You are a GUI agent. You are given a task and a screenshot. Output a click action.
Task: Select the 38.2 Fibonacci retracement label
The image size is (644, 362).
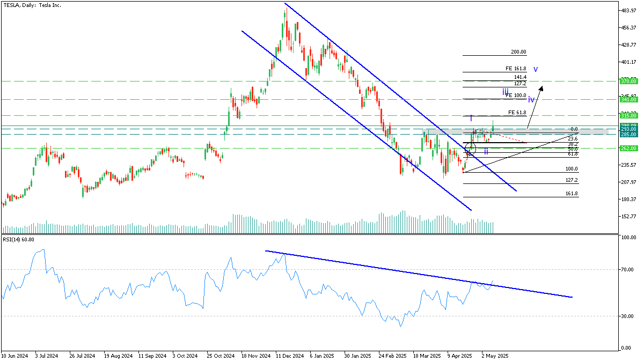pyautogui.click(x=573, y=144)
